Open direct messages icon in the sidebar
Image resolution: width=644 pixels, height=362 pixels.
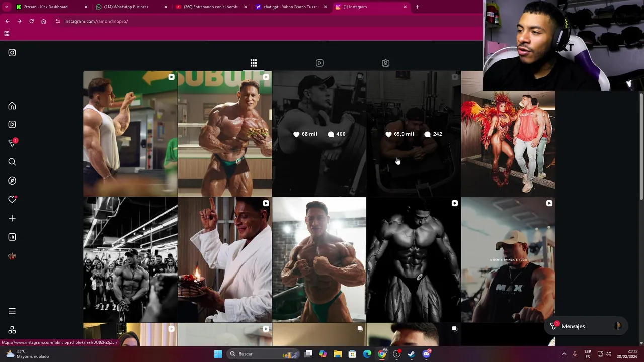(12, 143)
